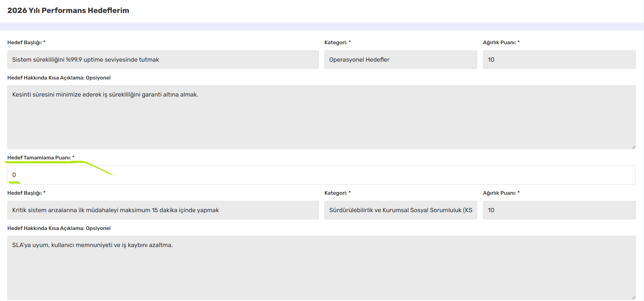Screen dimensions: 644x301
Task: Focus the 'SLA'ya uyum' description text area
Action: click(321, 268)
